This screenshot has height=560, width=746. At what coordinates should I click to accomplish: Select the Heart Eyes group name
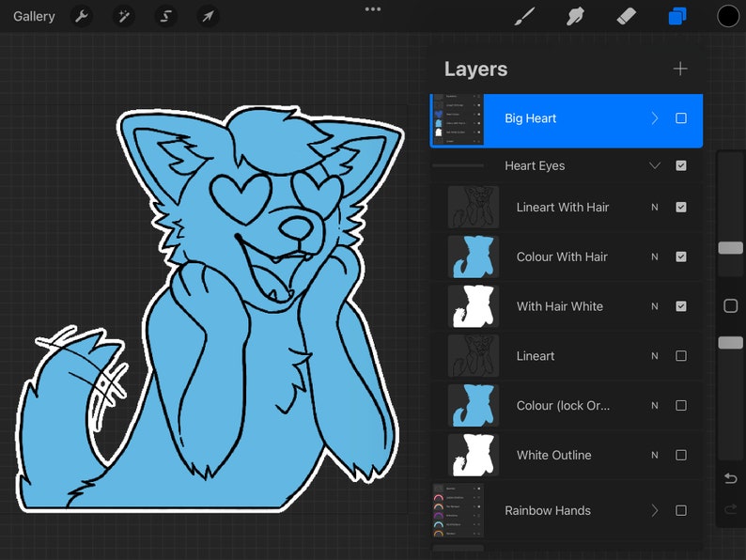(x=535, y=165)
